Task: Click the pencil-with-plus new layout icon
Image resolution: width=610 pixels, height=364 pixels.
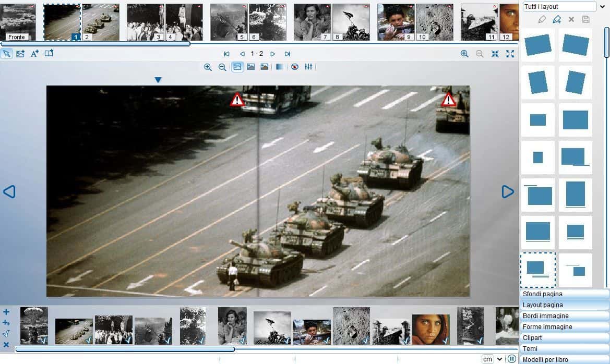Action: click(557, 19)
